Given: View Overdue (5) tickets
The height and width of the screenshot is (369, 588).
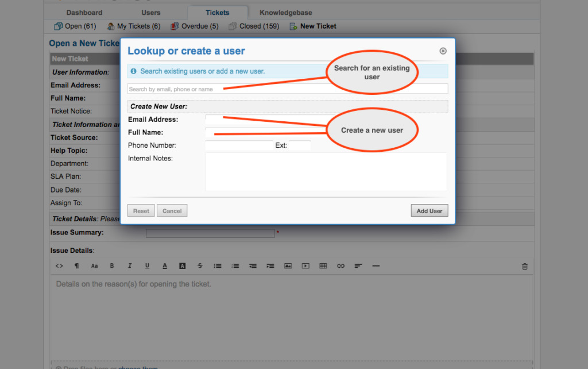Looking at the screenshot, I should point(194,26).
